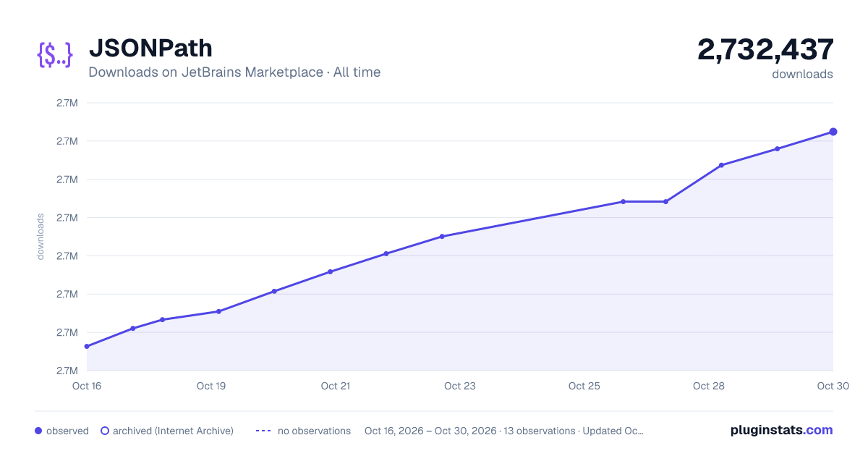Click the 2,732,437 total downloads figure
868x456 pixels.
coord(765,49)
